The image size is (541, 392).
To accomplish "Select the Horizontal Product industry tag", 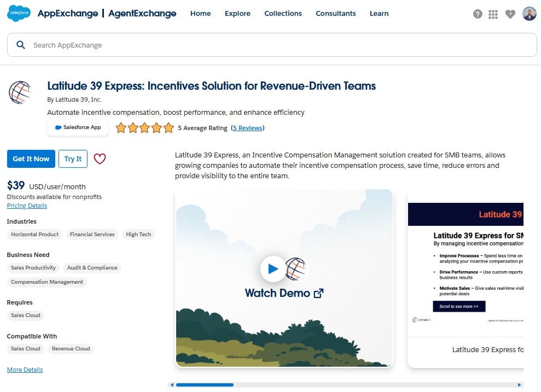I will (34, 235).
